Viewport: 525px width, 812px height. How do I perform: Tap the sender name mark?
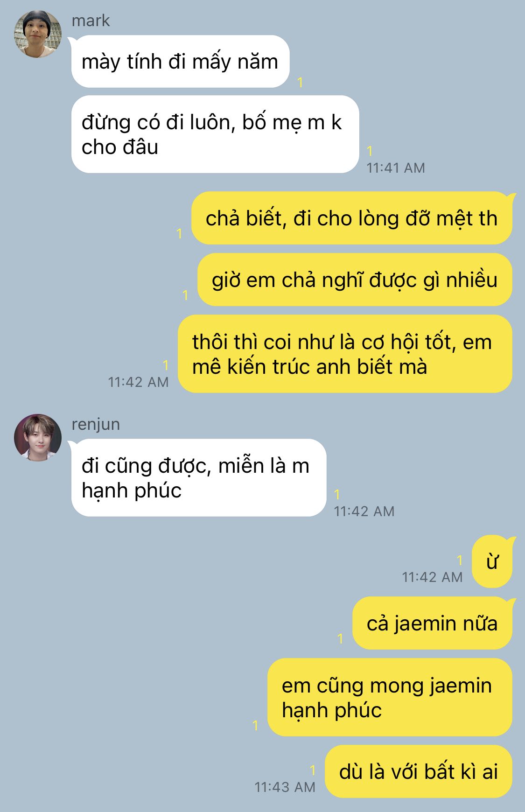point(91,21)
